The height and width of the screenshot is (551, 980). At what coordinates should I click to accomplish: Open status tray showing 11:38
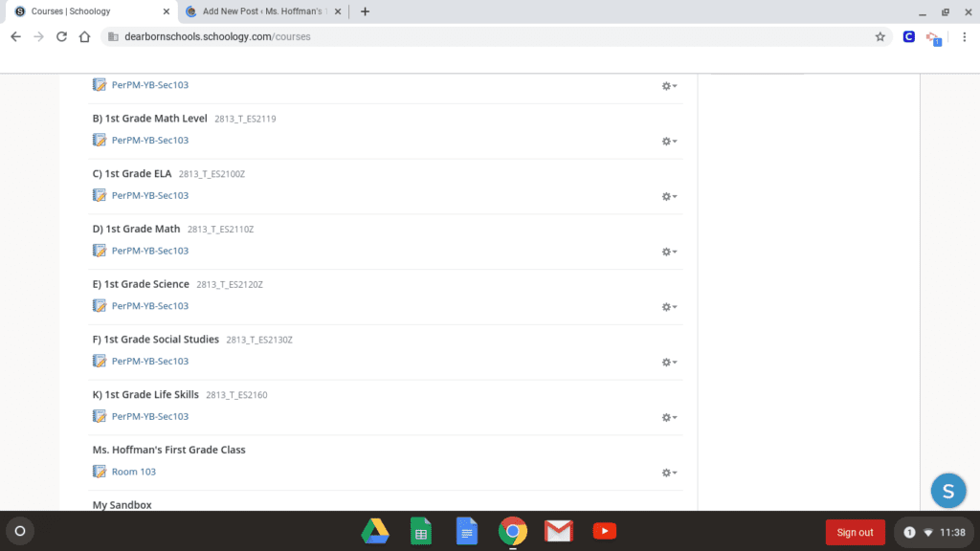(x=935, y=532)
